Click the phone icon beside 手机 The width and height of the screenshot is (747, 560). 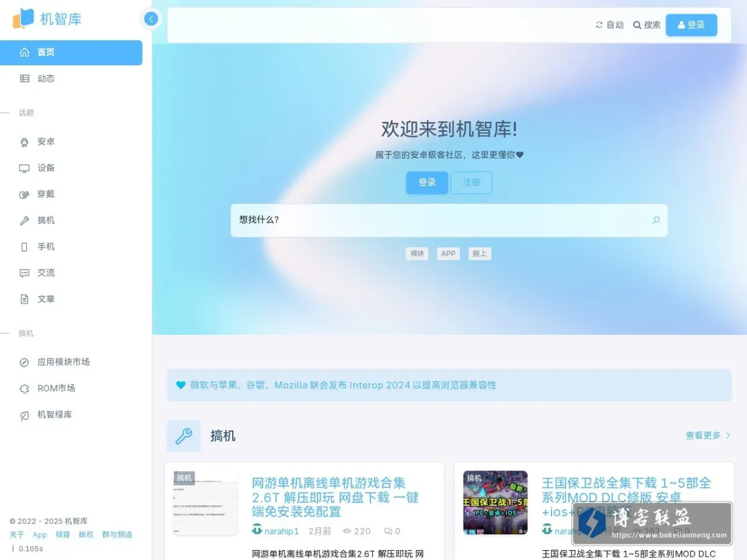click(x=24, y=247)
